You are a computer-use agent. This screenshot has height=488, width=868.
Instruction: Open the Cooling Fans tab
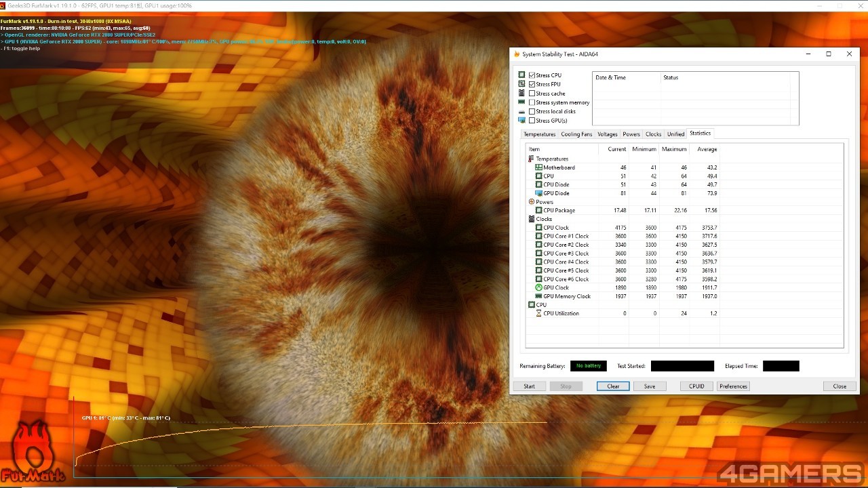coord(576,134)
